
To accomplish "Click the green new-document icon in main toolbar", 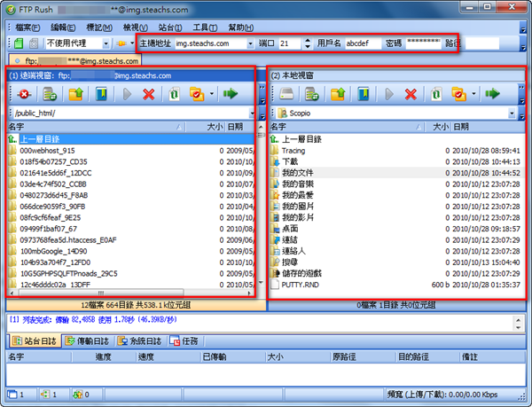I will point(19,43).
